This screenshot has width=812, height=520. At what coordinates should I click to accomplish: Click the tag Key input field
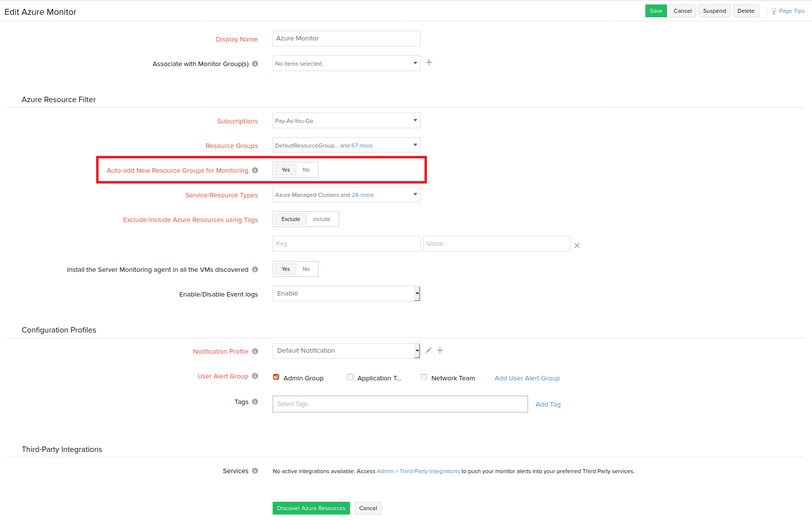click(x=347, y=244)
